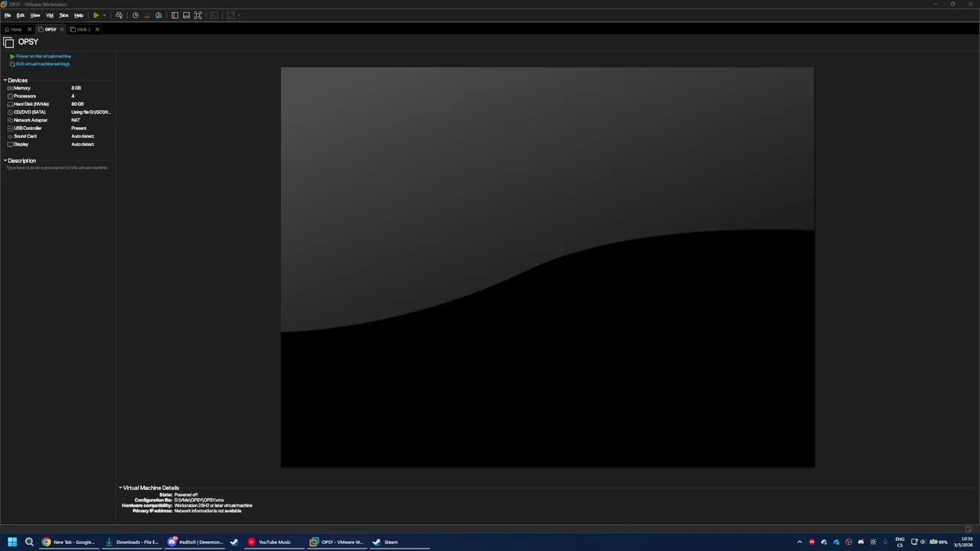Screen dimensions: 980x551
Task: Collapse the Virtual Machine Details section
Action: (x=120, y=487)
